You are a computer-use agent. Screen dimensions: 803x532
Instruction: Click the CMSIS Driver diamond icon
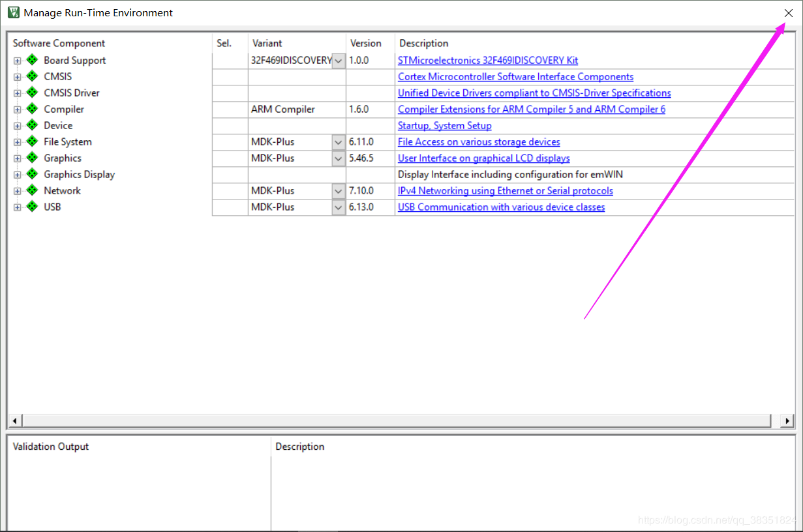(x=32, y=93)
